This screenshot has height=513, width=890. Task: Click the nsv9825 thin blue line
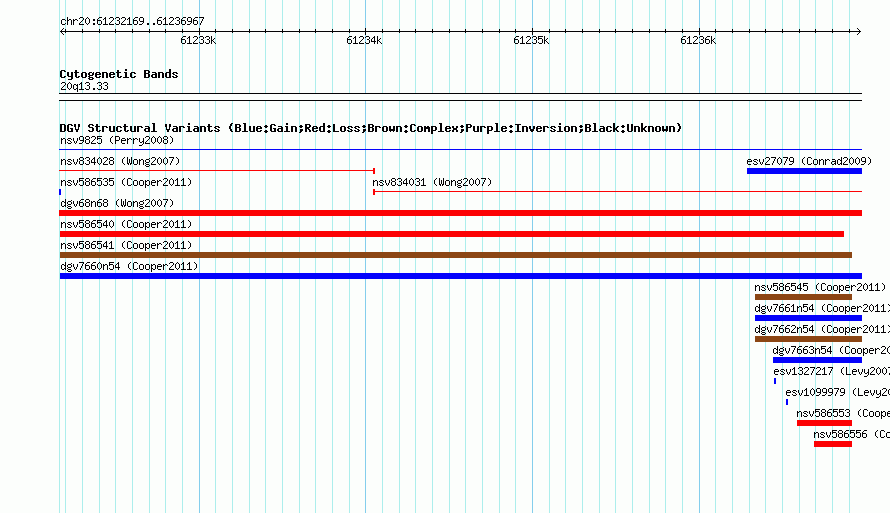(460, 150)
